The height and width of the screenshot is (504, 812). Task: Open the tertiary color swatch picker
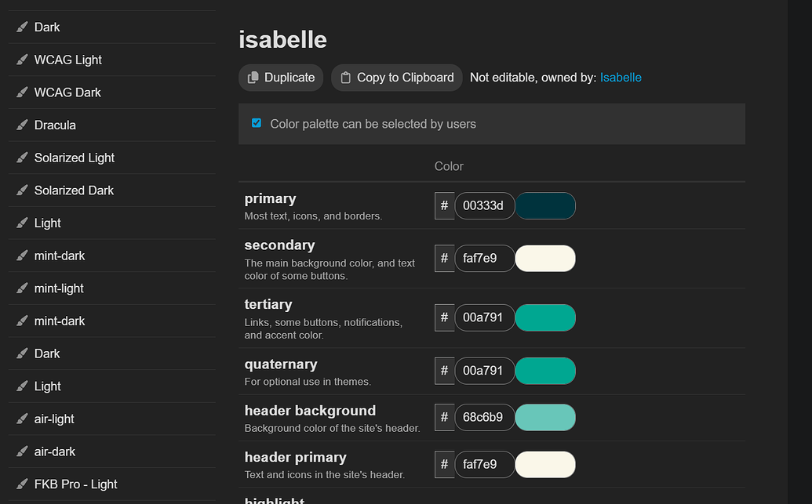tap(545, 317)
